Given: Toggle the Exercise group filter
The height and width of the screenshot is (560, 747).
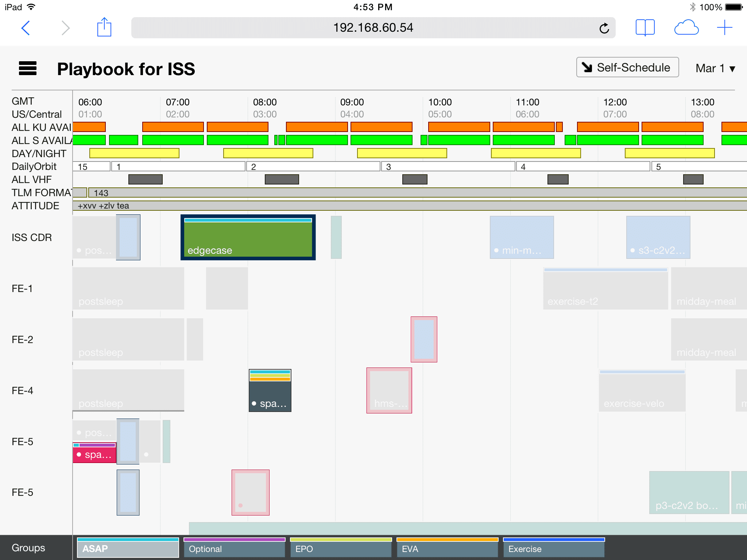Looking at the screenshot, I should tap(554, 548).
